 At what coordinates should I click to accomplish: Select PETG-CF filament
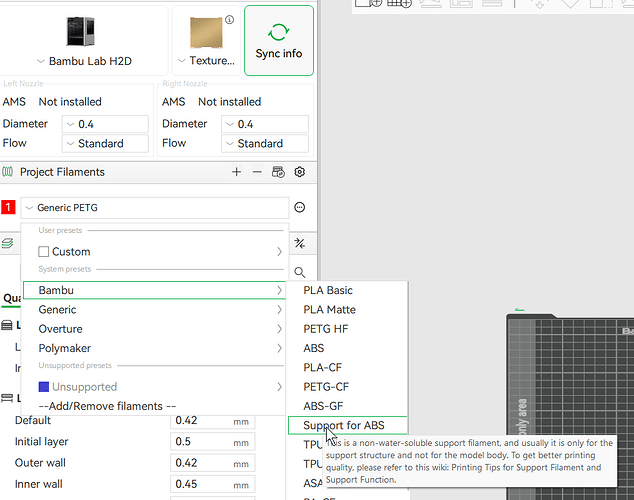coord(347,387)
